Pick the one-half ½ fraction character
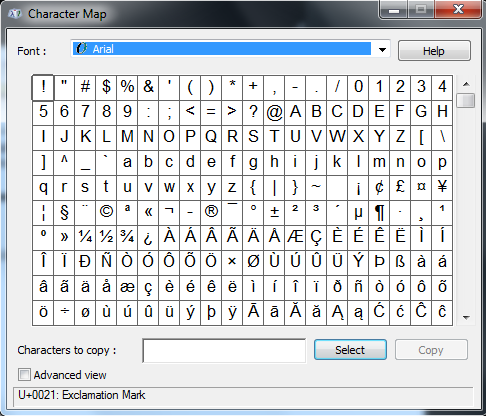This screenshot has width=486, height=416. pos(106,237)
